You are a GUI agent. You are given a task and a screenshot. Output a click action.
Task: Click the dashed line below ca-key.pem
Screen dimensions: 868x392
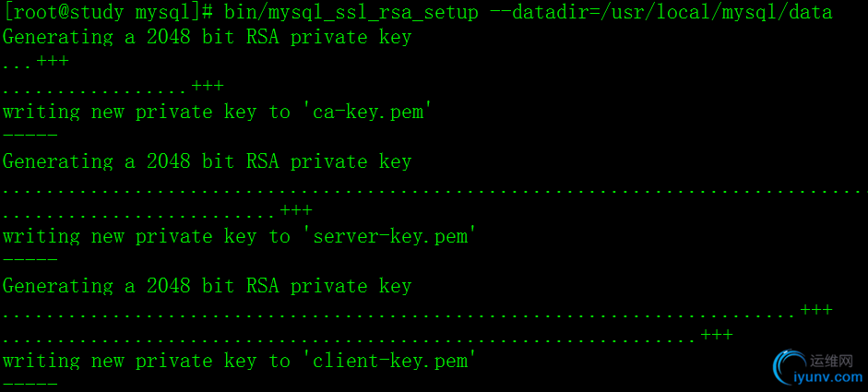(x=30, y=135)
